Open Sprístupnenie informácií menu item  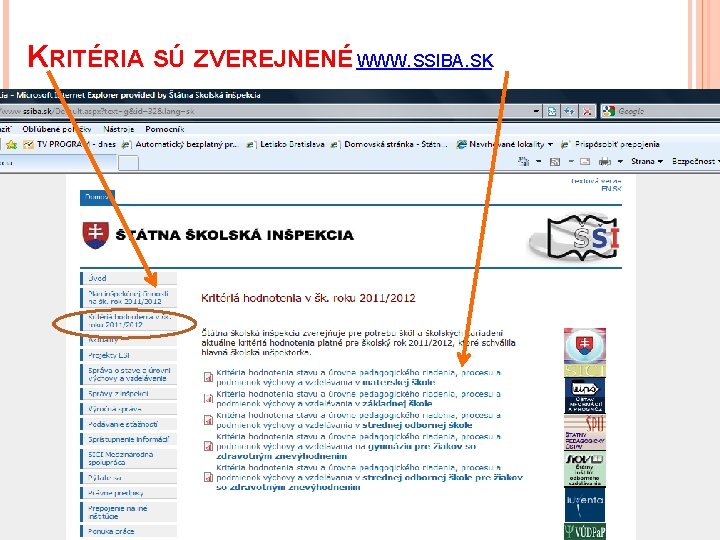tap(129, 439)
